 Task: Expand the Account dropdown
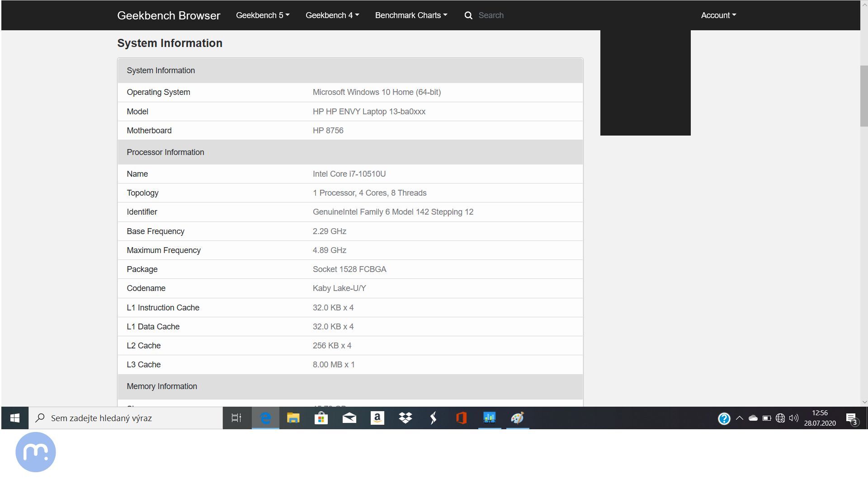[x=718, y=15]
